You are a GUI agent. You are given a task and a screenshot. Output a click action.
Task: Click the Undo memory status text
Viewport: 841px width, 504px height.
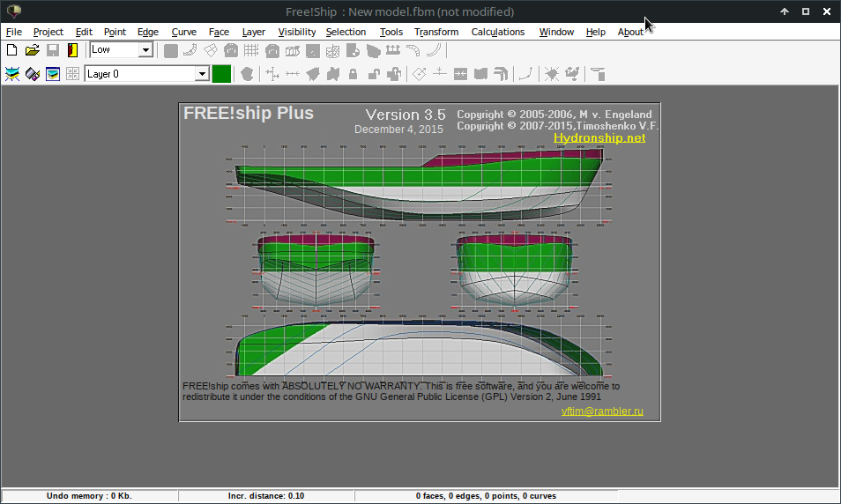point(89,496)
